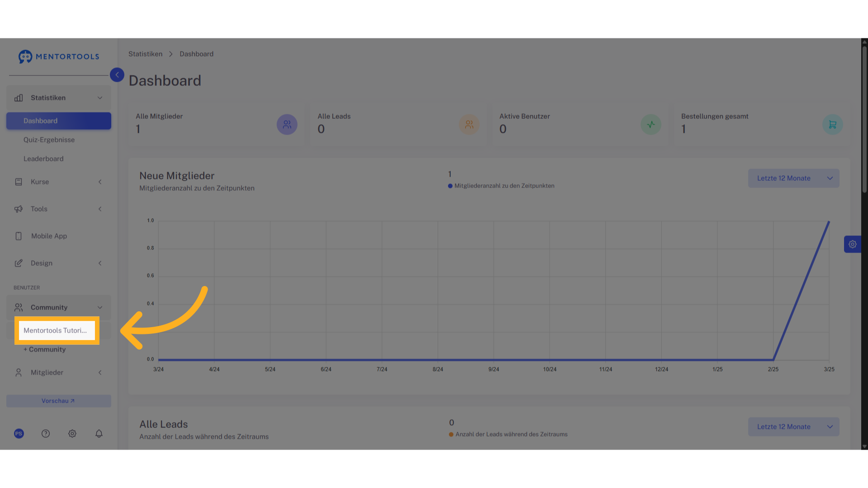
Task: Click the Bestellungen gesamt cart icon
Action: click(833, 125)
